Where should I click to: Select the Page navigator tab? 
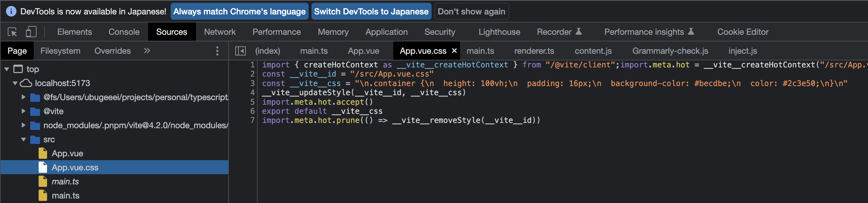click(x=17, y=51)
